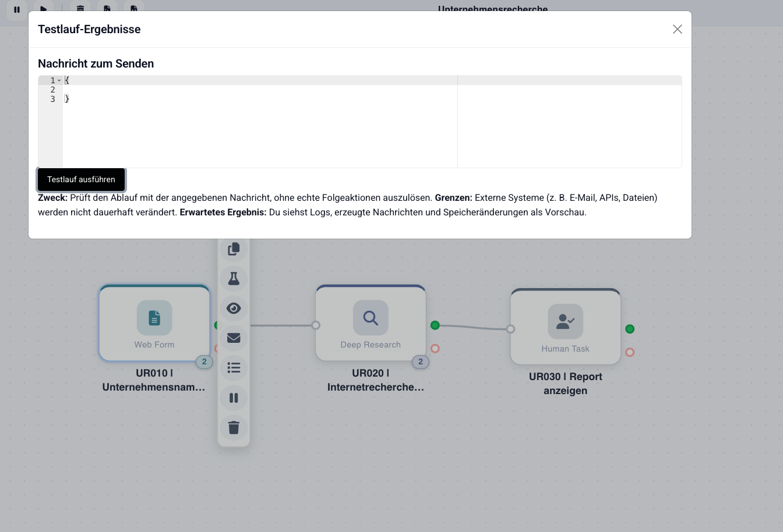This screenshot has height=532, width=783.
Task: Click the envelope message icon
Action: coord(234,338)
